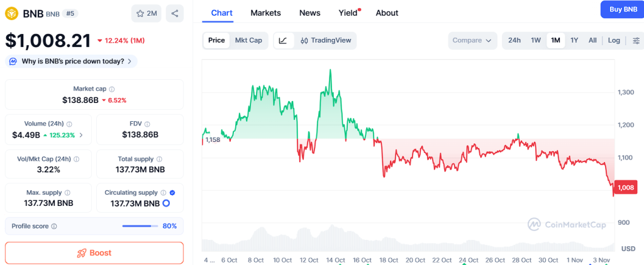Click the BNB coin logo icon

point(12,13)
